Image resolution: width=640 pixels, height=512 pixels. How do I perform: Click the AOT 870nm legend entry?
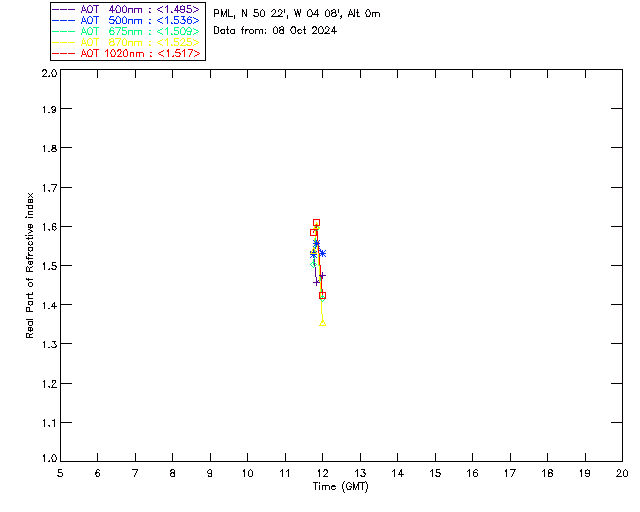[126, 42]
